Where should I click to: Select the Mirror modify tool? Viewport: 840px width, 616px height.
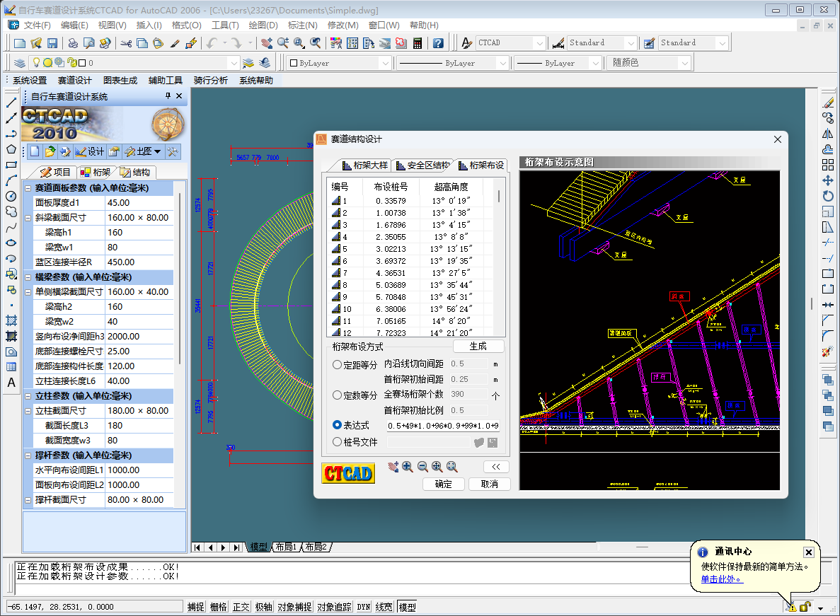pos(828,134)
